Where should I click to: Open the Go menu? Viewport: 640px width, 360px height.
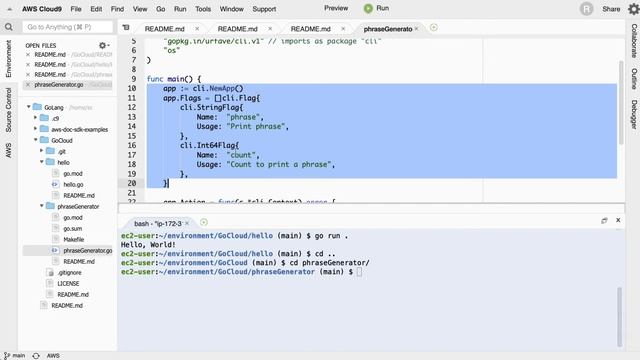coord(160,9)
